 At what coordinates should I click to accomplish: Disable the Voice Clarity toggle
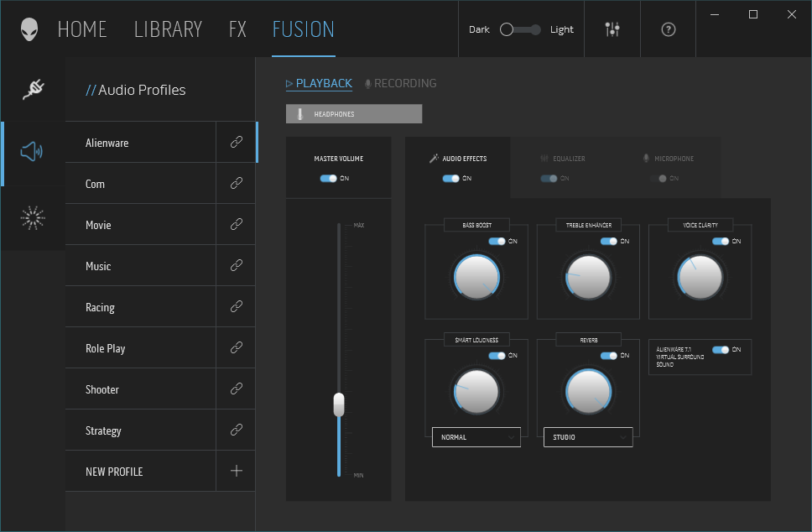[721, 241]
